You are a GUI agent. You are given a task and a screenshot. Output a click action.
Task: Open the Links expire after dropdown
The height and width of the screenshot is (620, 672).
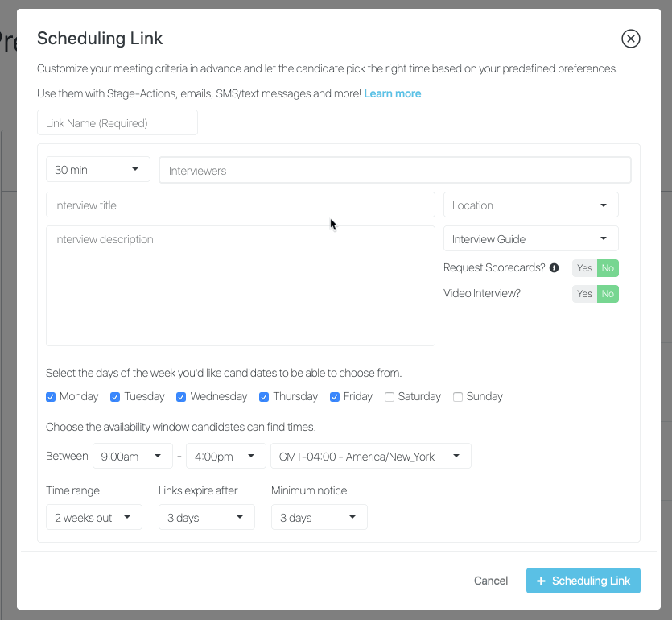tap(207, 517)
